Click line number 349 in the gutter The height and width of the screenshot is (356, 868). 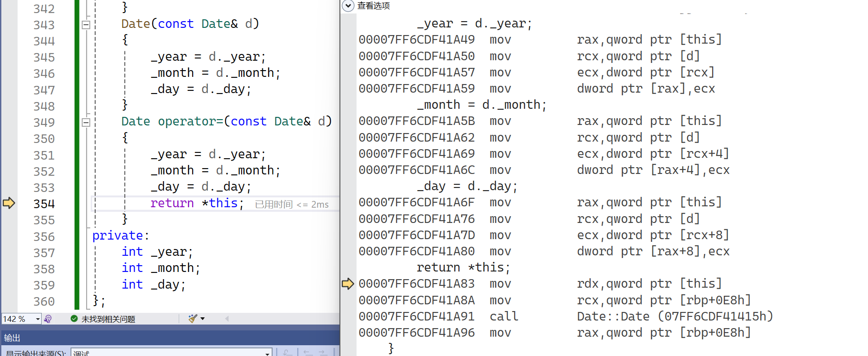click(x=44, y=122)
